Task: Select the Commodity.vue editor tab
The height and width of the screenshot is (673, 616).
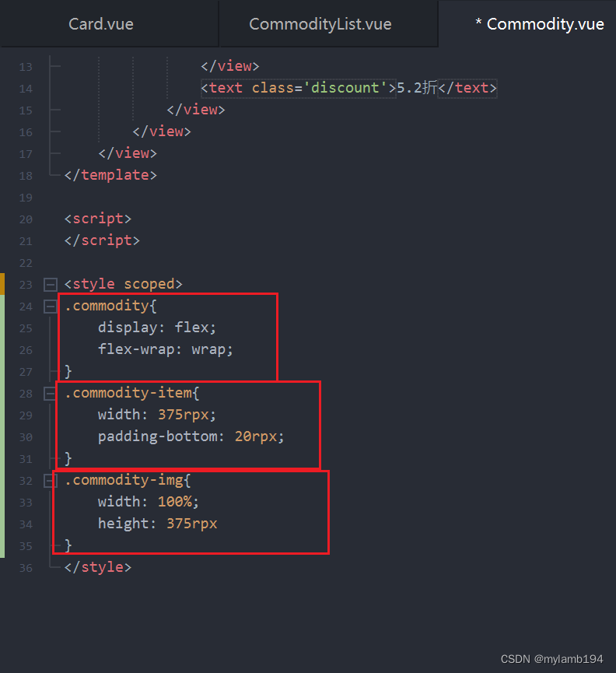Action: click(541, 24)
